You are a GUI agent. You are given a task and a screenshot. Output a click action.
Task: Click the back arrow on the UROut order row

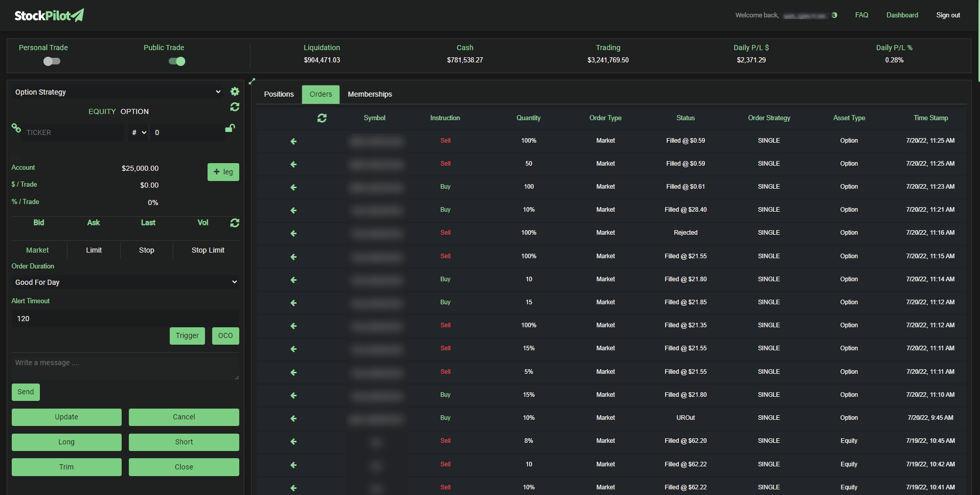[293, 418]
